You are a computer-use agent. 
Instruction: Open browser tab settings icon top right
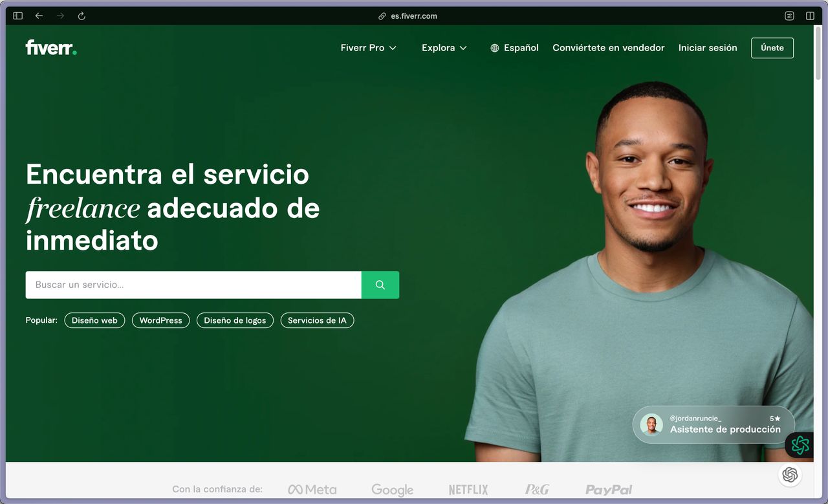point(789,16)
